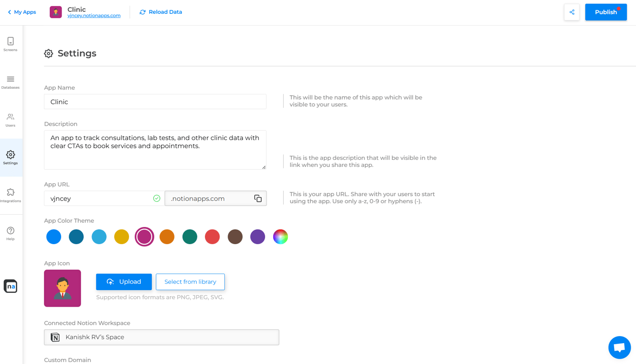Choose the yellow color theme
Image resolution: width=636 pixels, height=364 pixels.
121,237
